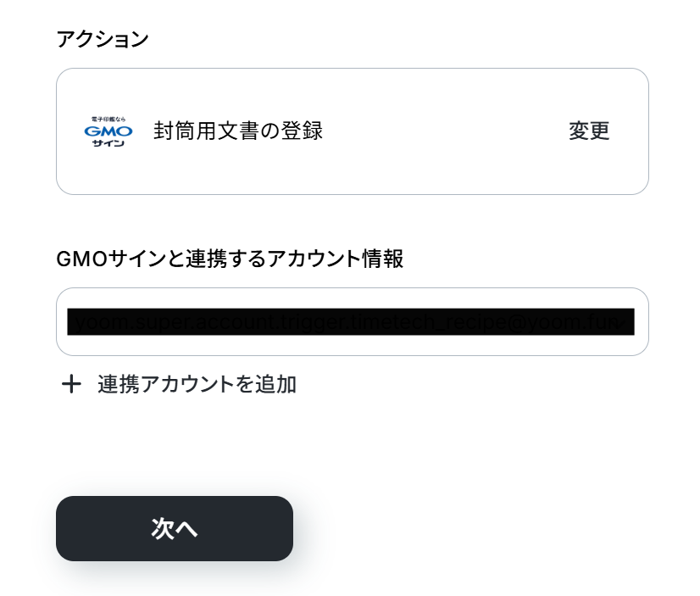
Task: Click the 追加 word in add-account link
Action: [x=275, y=384]
